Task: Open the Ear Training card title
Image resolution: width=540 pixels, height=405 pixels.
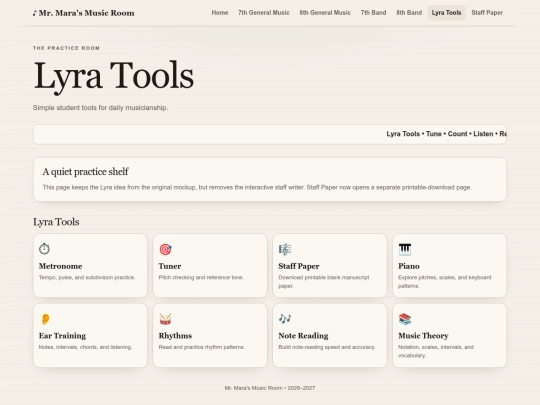Action: pyautogui.click(x=62, y=336)
